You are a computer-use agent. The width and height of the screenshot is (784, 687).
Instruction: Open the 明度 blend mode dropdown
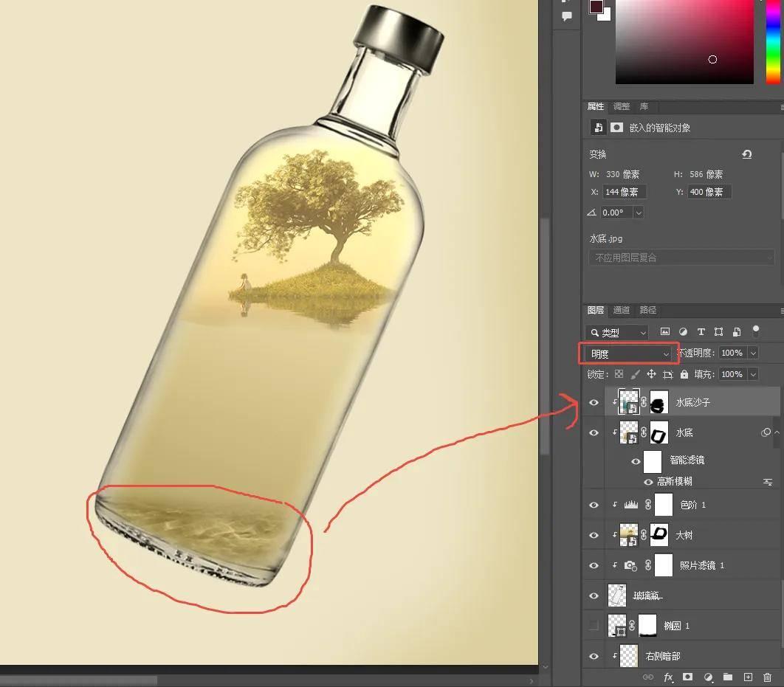click(629, 354)
